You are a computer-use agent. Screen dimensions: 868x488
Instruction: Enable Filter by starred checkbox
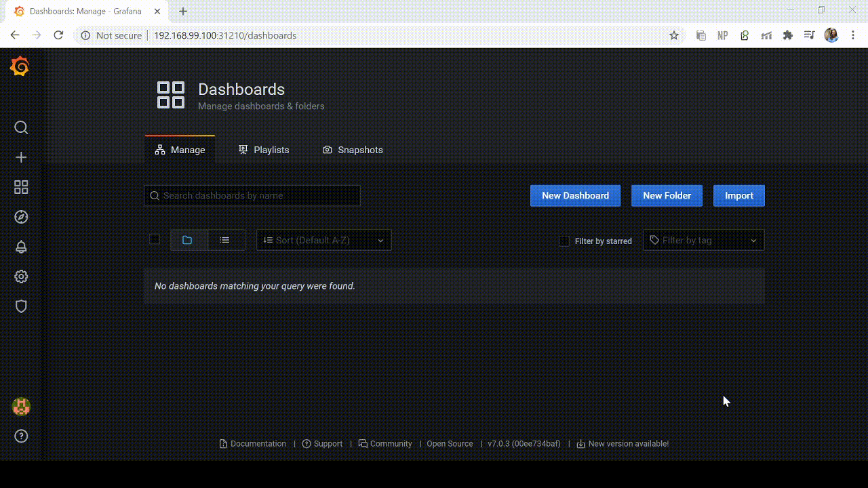(x=564, y=241)
